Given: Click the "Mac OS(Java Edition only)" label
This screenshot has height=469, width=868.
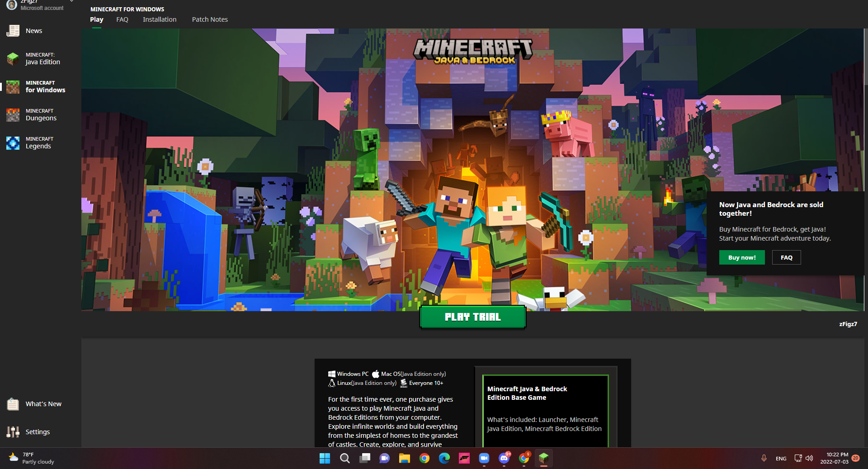Looking at the screenshot, I should 409,374.
